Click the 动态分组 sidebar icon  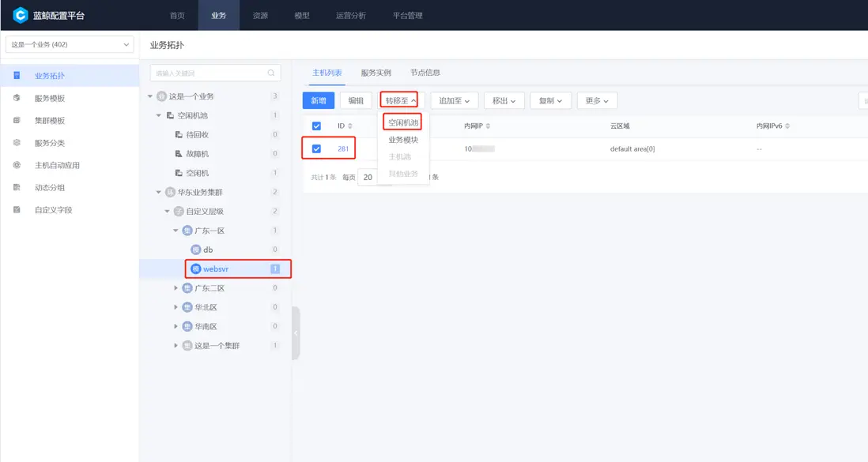[17, 188]
